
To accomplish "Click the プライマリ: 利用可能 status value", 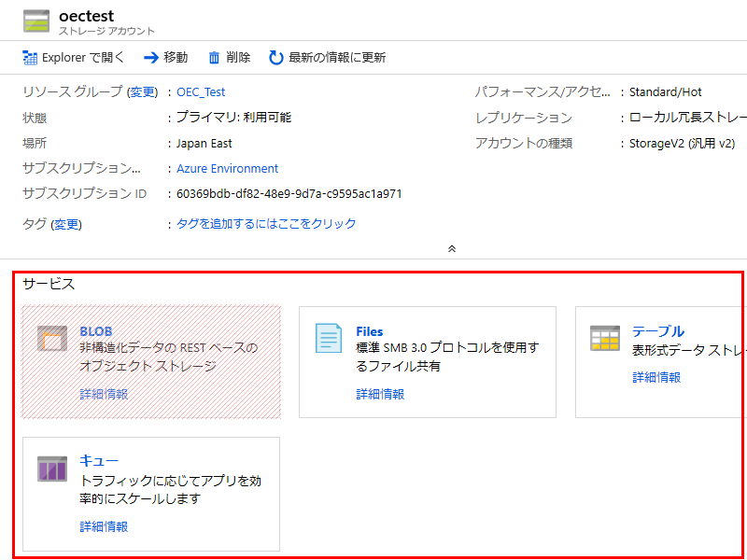I will (234, 118).
